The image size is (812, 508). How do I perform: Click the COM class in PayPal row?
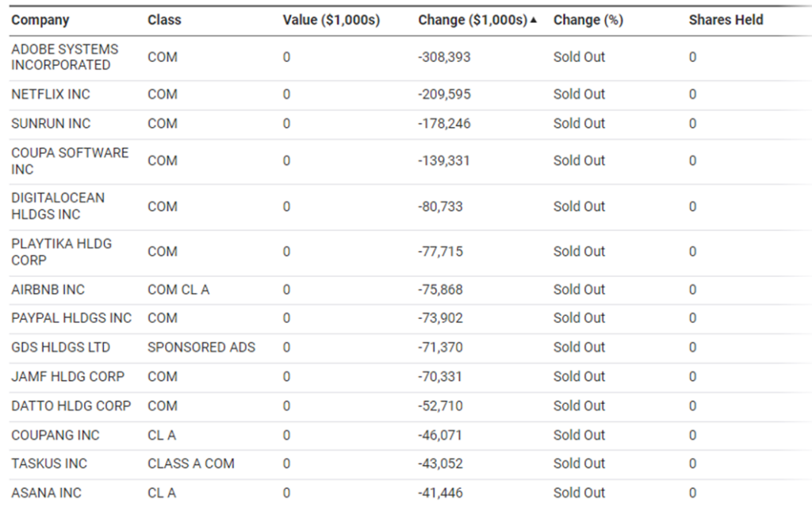tap(162, 317)
